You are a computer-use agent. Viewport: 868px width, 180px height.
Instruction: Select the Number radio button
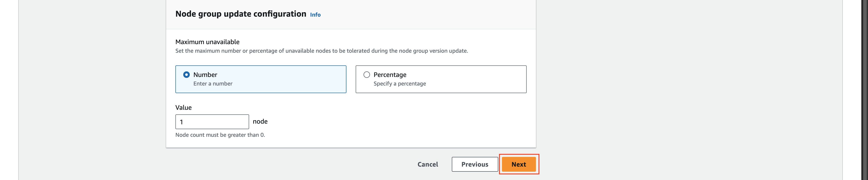[186, 75]
